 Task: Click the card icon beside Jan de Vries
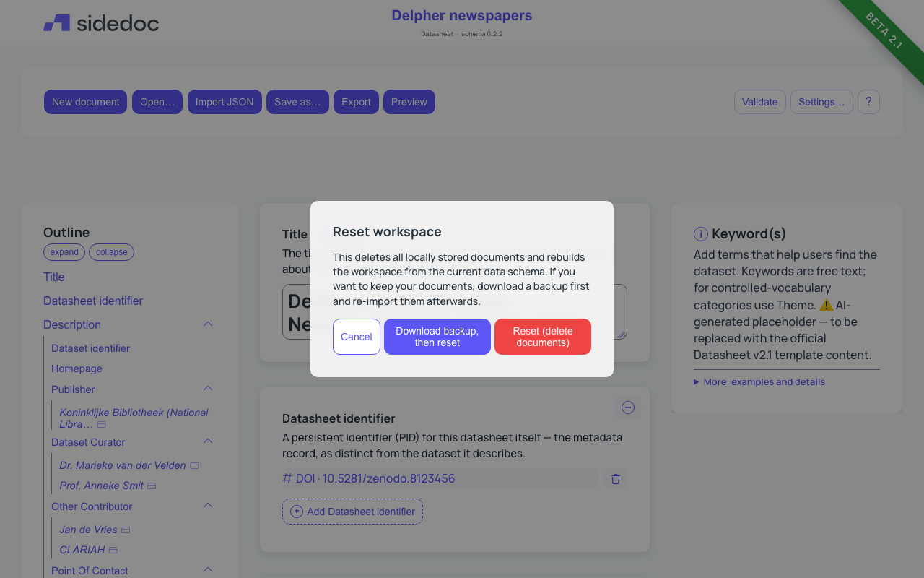126,530
